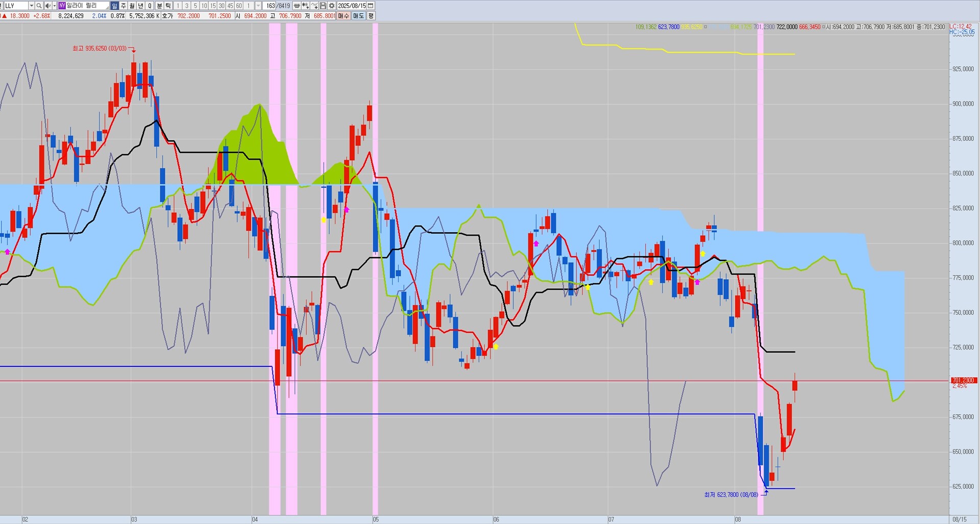Image resolution: width=980 pixels, height=524 pixels.
Task: Expand the minute interval dropdown arrow
Action: (x=258, y=6)
